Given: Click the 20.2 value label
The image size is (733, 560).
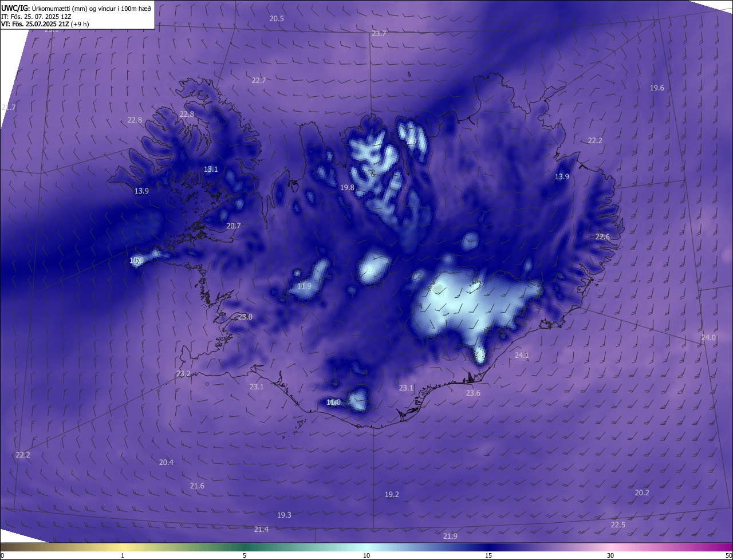Looking at the screenshot, I should pos(642,493).
